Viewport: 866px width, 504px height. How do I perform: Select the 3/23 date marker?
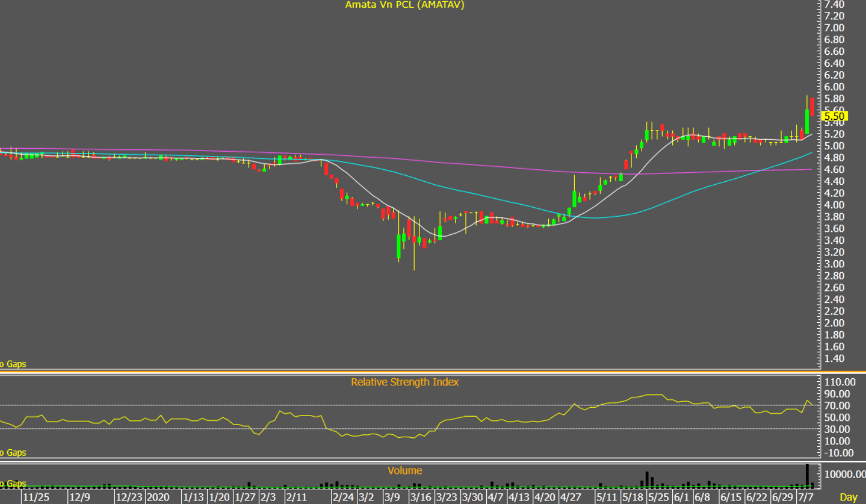[447, 497]
